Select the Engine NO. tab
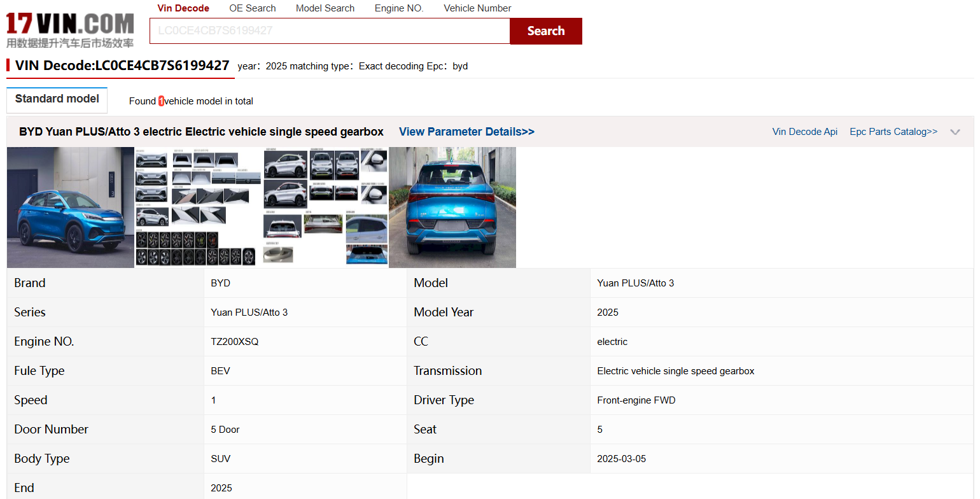The height and width of the screenshot is (499, 980). pos(399,8)
